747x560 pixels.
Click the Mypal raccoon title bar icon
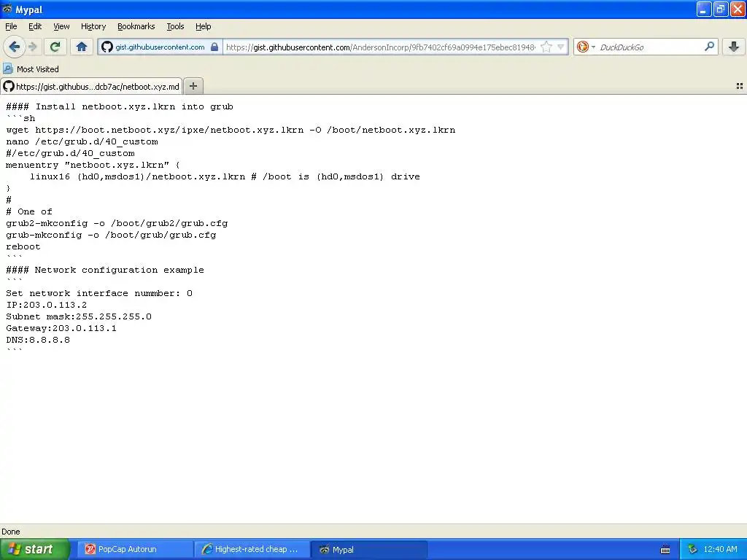pyautogui.click(x=7, y=9)
